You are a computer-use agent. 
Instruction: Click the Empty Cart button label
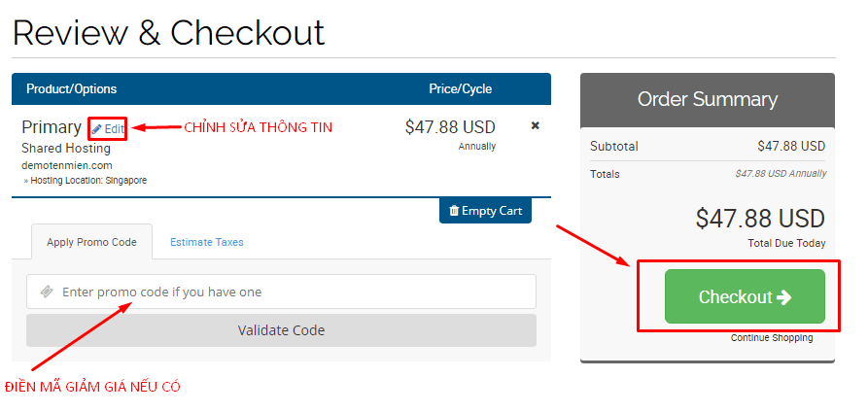[492, 211]
